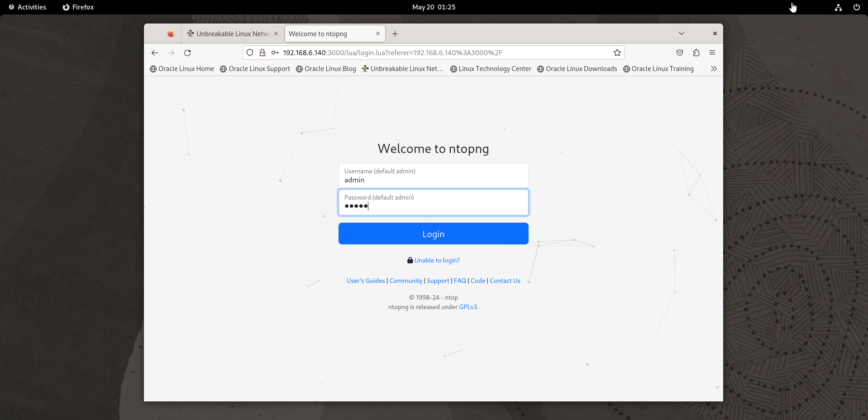Click the blue Login button
The image size is (868, 420).
434,234
